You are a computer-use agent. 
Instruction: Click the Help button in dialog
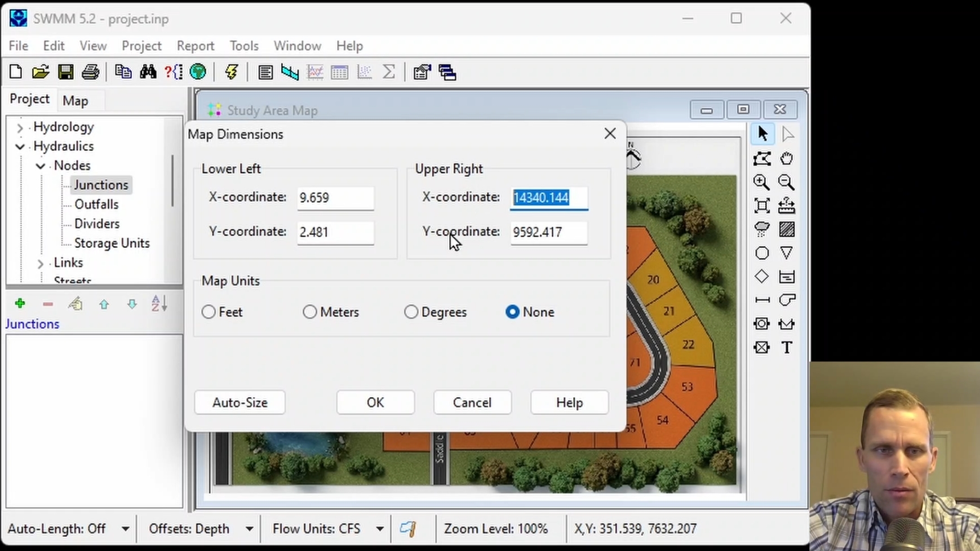click(x=569, y=403)
